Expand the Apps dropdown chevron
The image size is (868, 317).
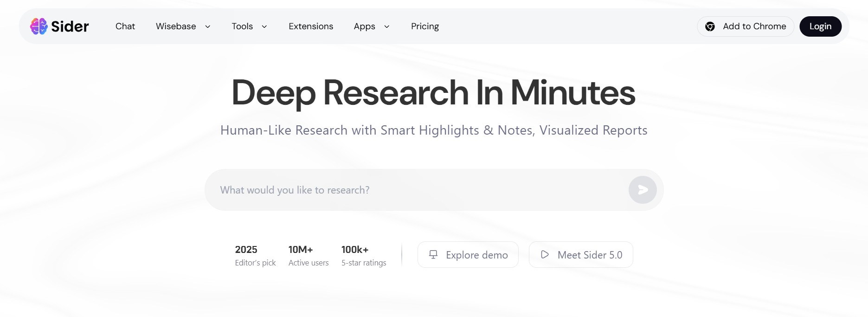387,27
